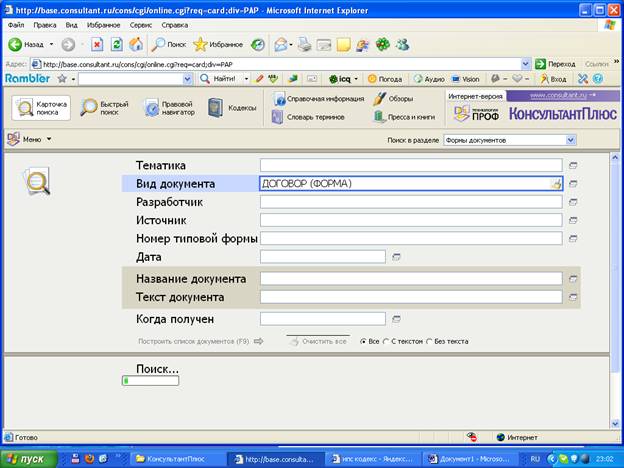Open Правовой навигатор tool
This screenshot has width=624, height=468.
[168, 108]
